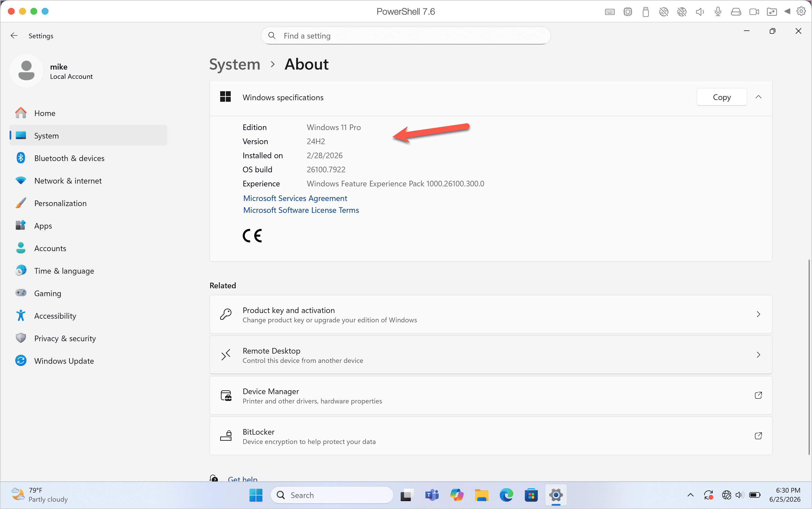812x509 pixels.
Task: Collapse the Windows specifications section
Action: [x=758, y=97]
